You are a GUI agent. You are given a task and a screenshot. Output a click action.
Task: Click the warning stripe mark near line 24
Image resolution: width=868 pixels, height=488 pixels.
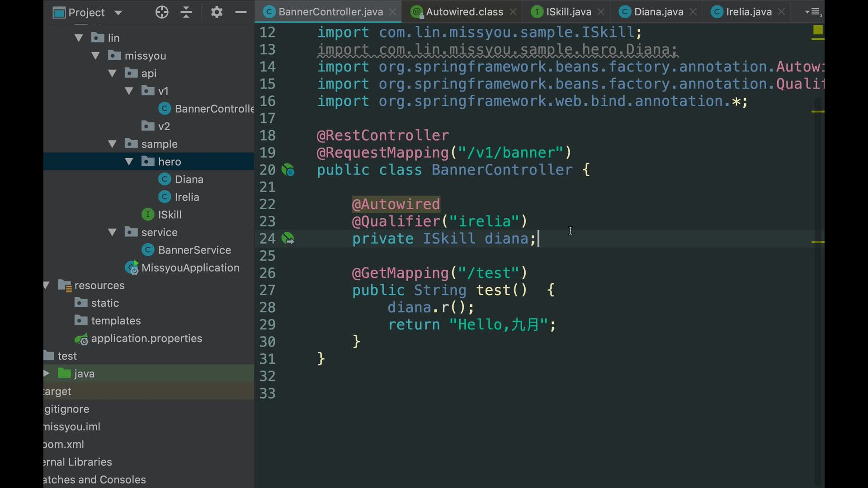pos(818,242)
